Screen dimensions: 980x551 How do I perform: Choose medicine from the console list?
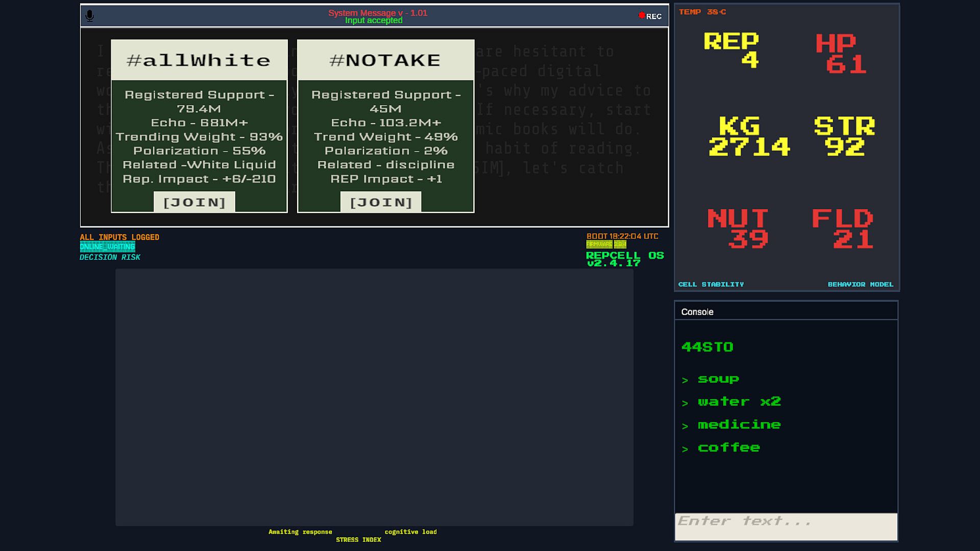point(739,425)
